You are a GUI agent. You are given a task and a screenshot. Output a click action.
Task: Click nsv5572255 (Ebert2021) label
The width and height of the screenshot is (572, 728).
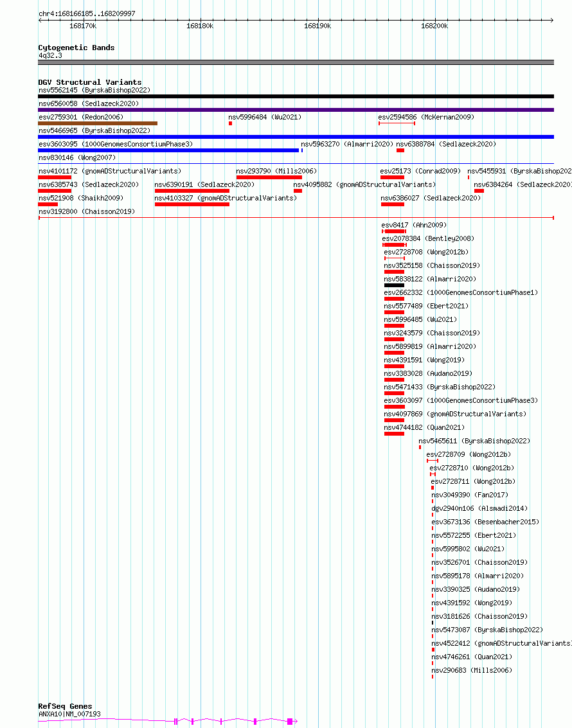(x=474, y=535)
